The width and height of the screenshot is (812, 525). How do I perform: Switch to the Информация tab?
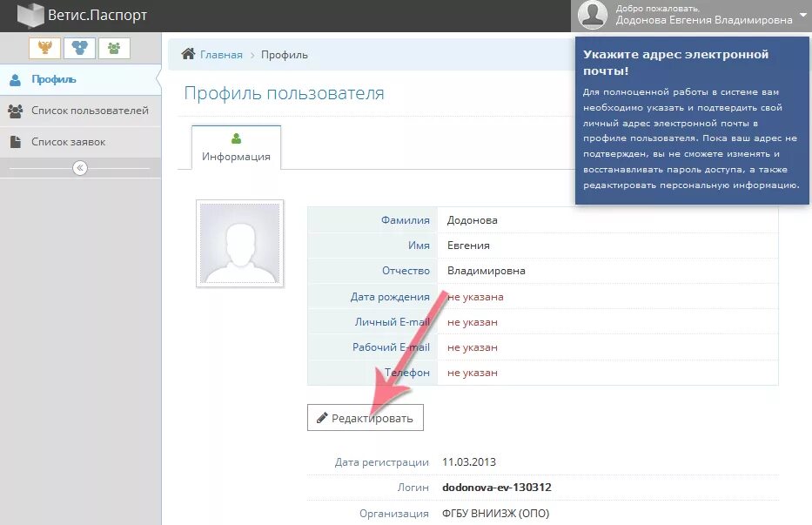pyautogui.click(x=236, y=148)
